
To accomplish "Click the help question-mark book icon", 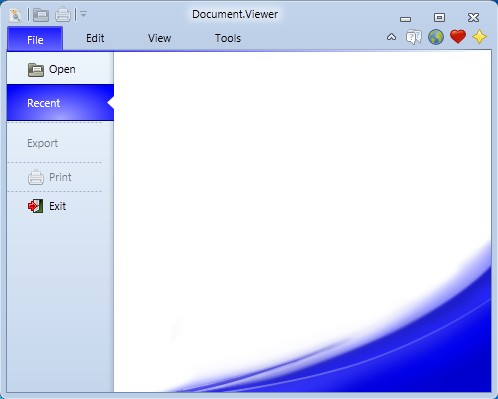I will coord(414,37).
